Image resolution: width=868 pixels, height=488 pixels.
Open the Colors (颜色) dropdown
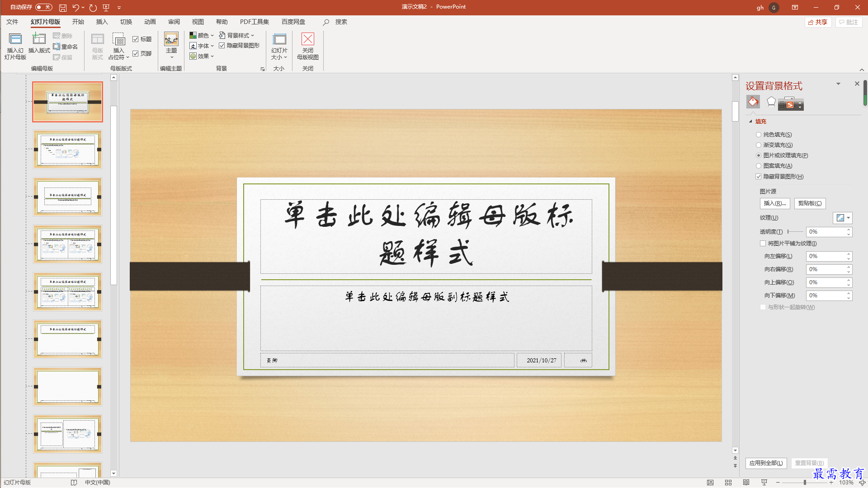click(x=202, y=35)
